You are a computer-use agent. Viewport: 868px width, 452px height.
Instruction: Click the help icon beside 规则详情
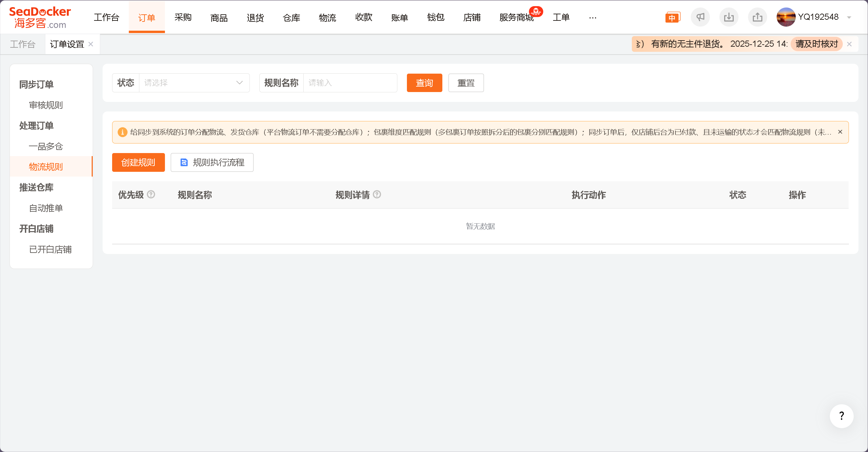click(377, 194)
